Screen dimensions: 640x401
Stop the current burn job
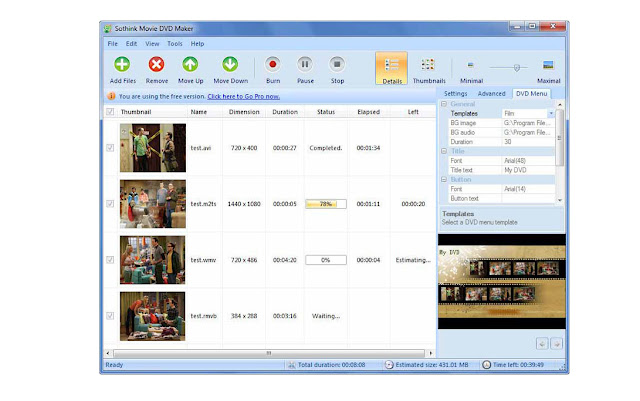pos(337,65)
